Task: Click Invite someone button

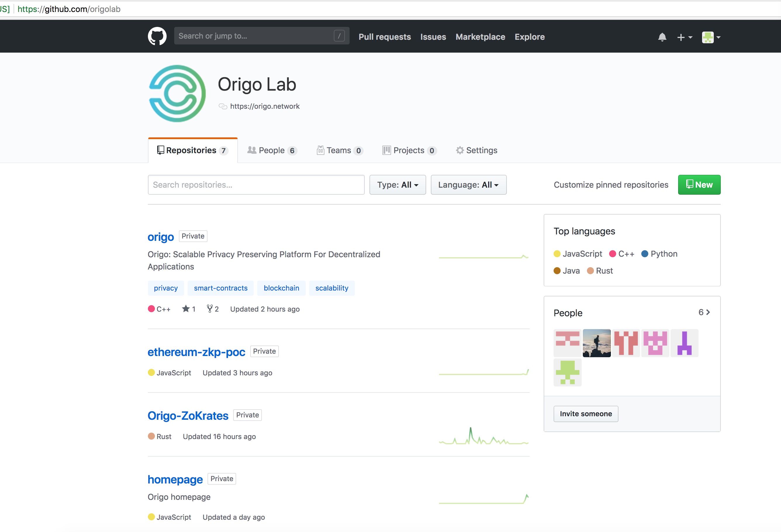Action: coord(586,414)
